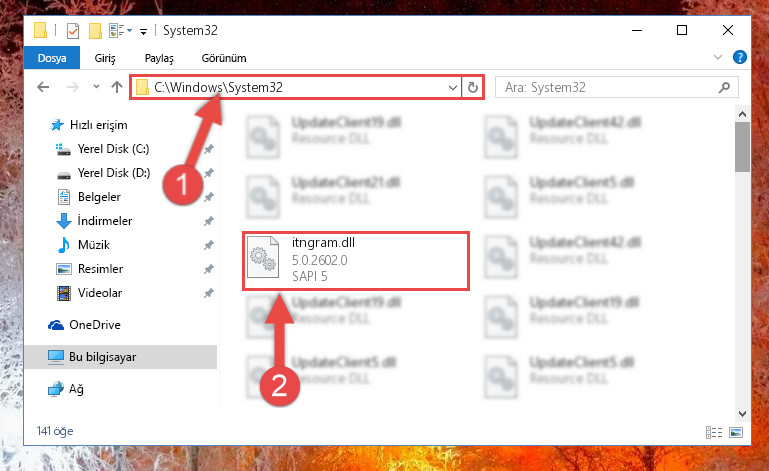This screenshot has width=769, height=471.
Task: Open address bar history dropdown
Action: [x=452, y=88]
